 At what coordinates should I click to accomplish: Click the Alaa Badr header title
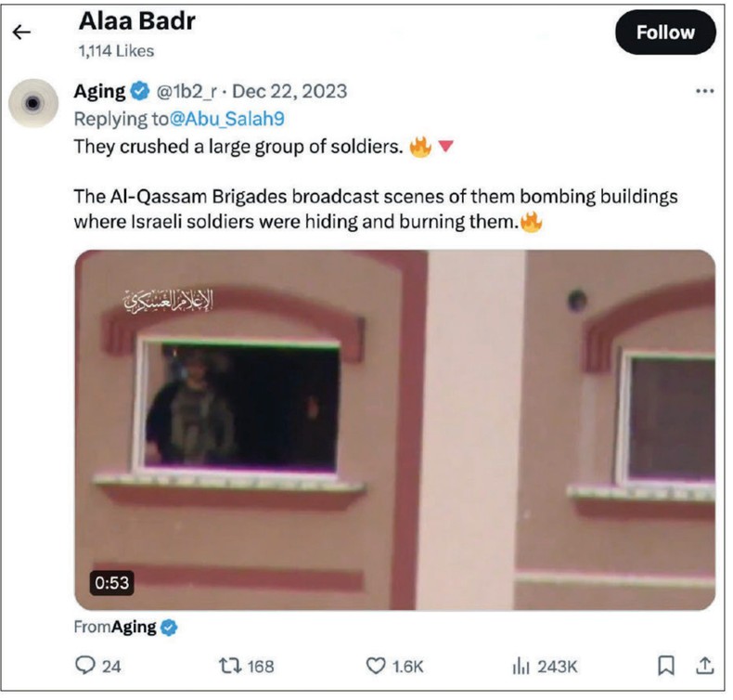point(137,21)
